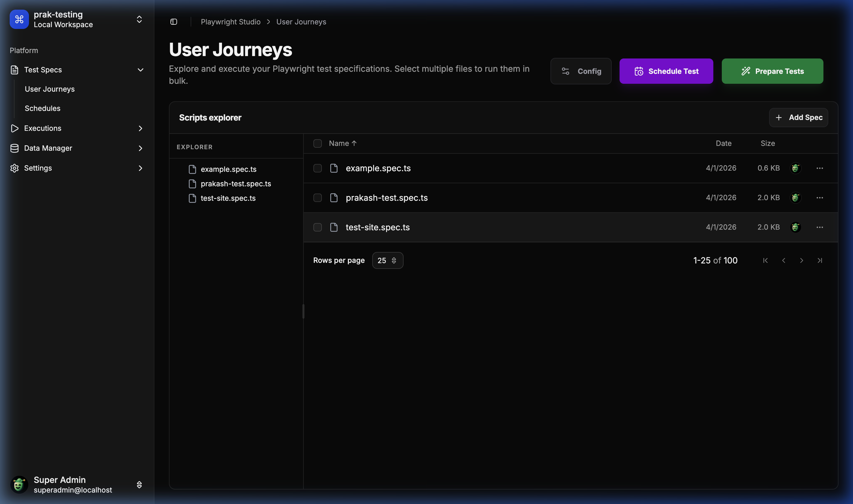Image resolution: width=853 pixels, height=504 pixels.
Task: Open test-site.spec.ts in the table
Action: pyautogui.click(x=378, y=227)
